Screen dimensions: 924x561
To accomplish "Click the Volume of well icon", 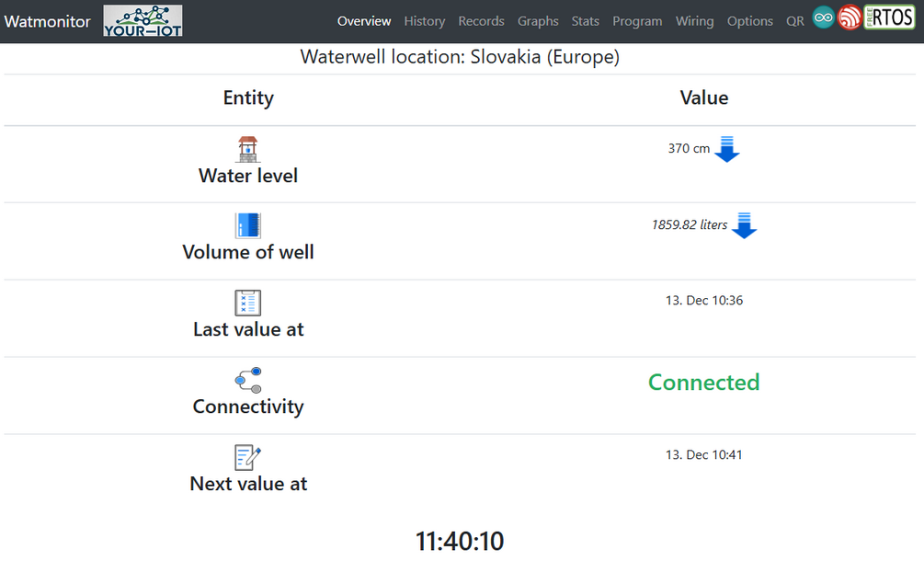I will [x=247, y=223].
